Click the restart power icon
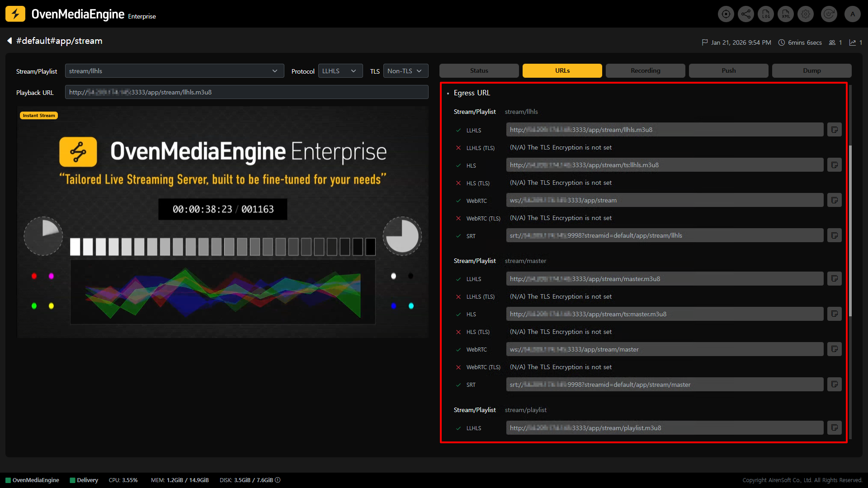The height and width of the screenshot is (488, 868). point(829,14)
